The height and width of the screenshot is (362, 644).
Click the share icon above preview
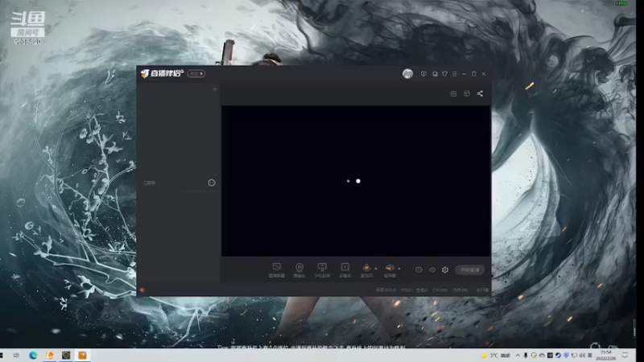(480, 93)
